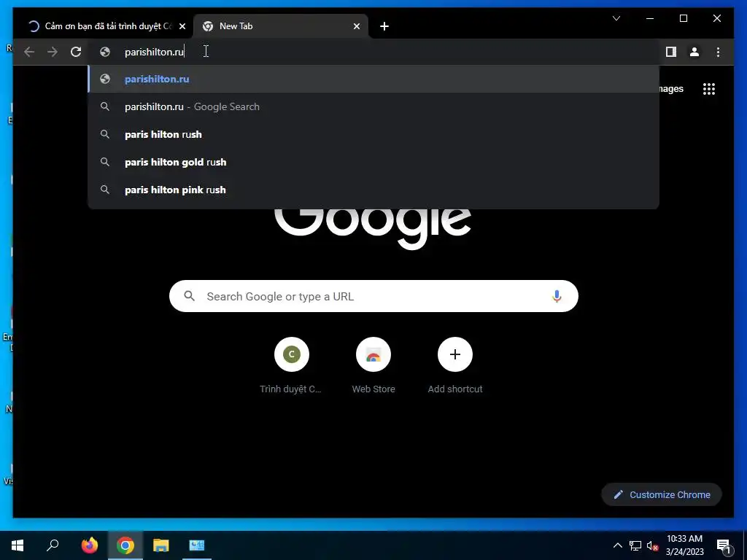Screen dimensions: 747x560
Task: Open Chrome three-dot menu
Action: [718, 52]
